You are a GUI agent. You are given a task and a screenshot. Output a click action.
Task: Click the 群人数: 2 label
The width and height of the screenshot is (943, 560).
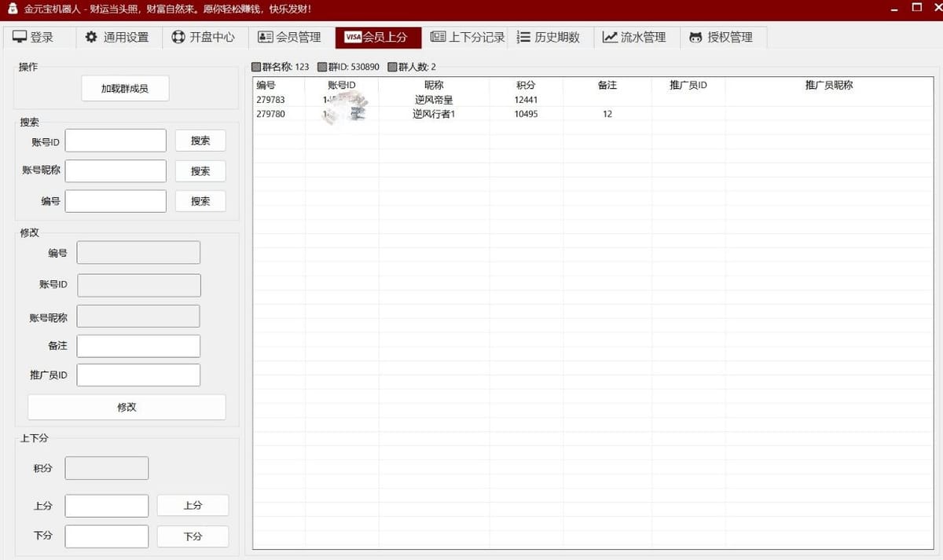click(413, 67)
